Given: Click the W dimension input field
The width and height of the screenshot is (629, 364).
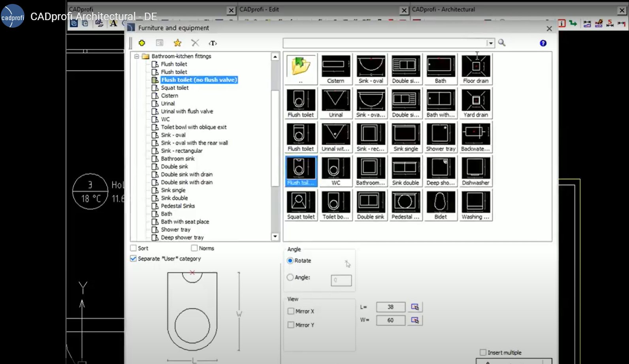Looking at the screenshot, I should pos(390,320).
